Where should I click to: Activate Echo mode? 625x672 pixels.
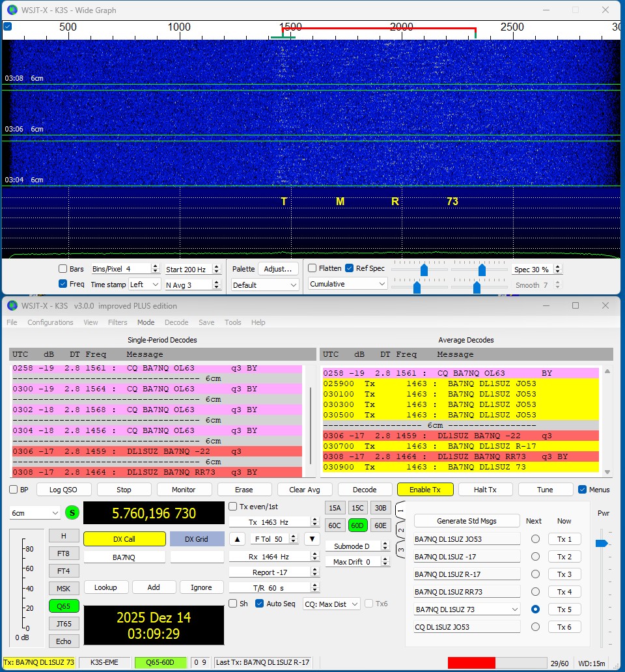tap(63, 641)
